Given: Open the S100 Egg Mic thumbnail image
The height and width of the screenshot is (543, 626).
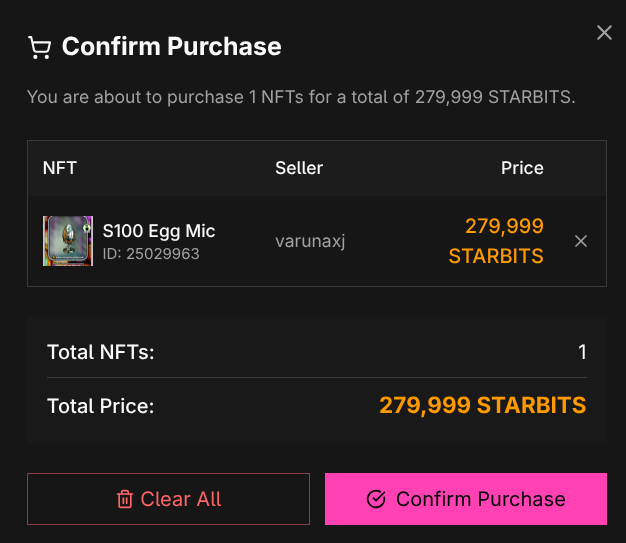Looking at the screenshot, I should [68, 241].
